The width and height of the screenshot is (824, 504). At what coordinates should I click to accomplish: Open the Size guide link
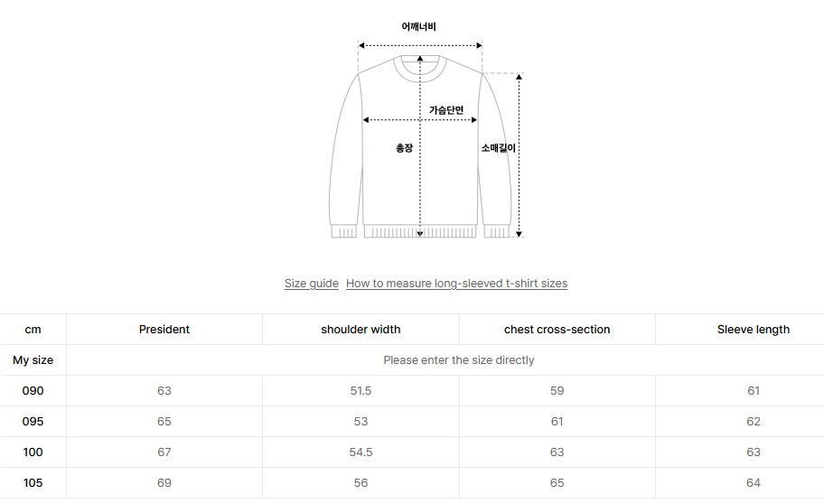coord(312,284)
